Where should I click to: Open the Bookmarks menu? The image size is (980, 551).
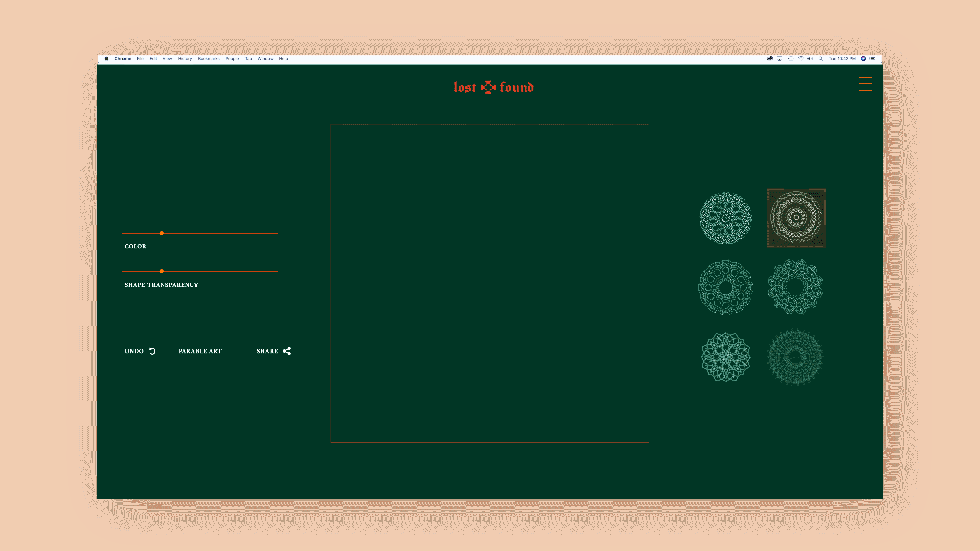pos(209,59)
